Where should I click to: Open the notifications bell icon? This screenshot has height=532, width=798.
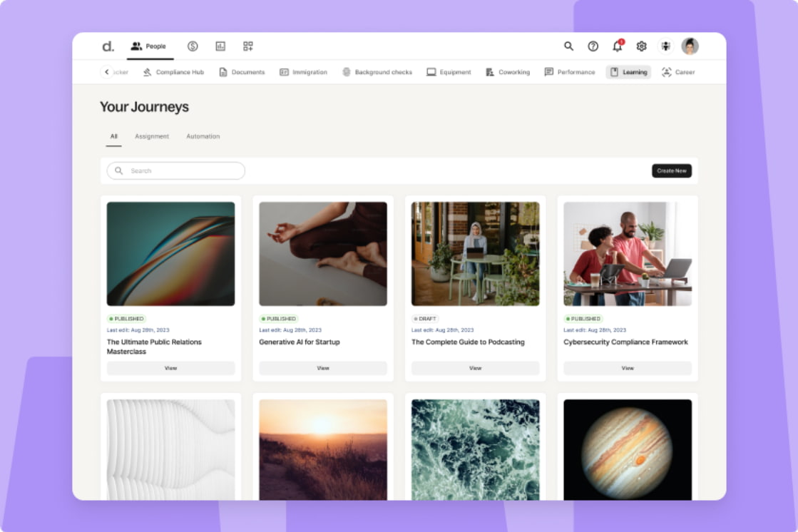pos(616,46)
